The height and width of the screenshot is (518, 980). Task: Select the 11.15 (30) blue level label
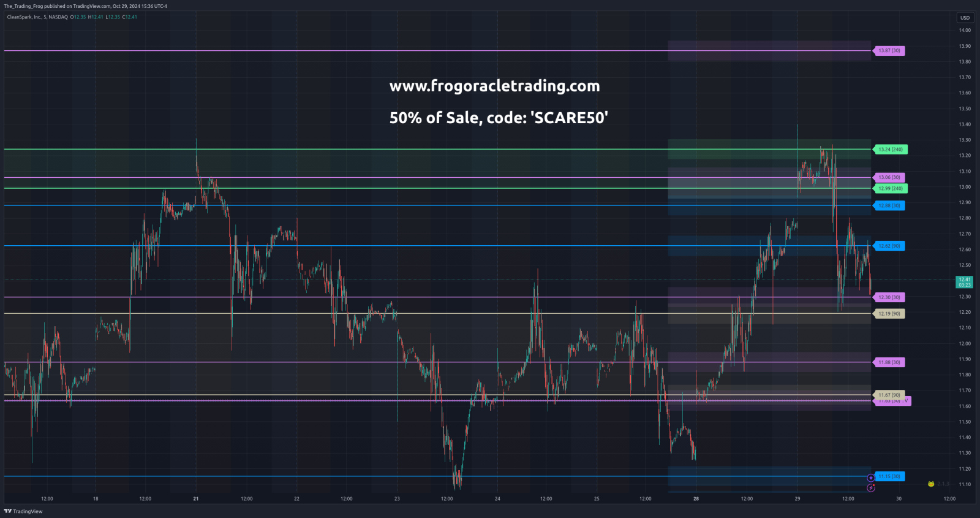click(x=889, y=476)
